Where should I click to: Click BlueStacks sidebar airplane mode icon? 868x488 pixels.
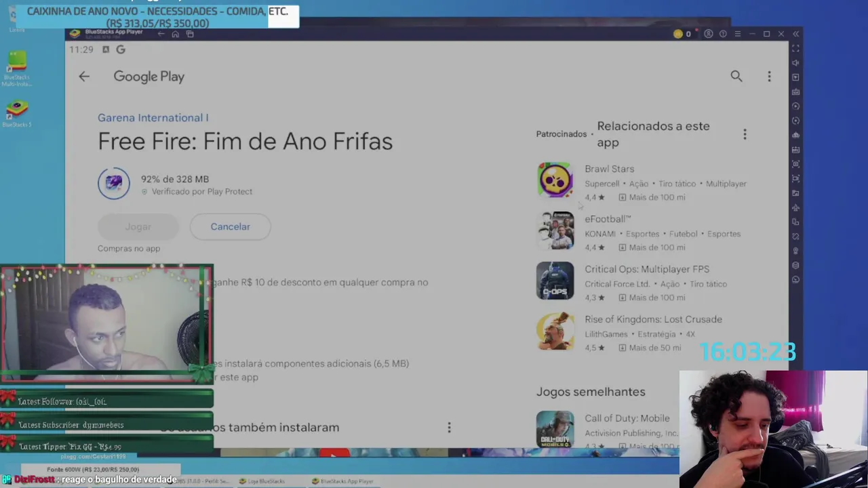[x=796, y=207]
